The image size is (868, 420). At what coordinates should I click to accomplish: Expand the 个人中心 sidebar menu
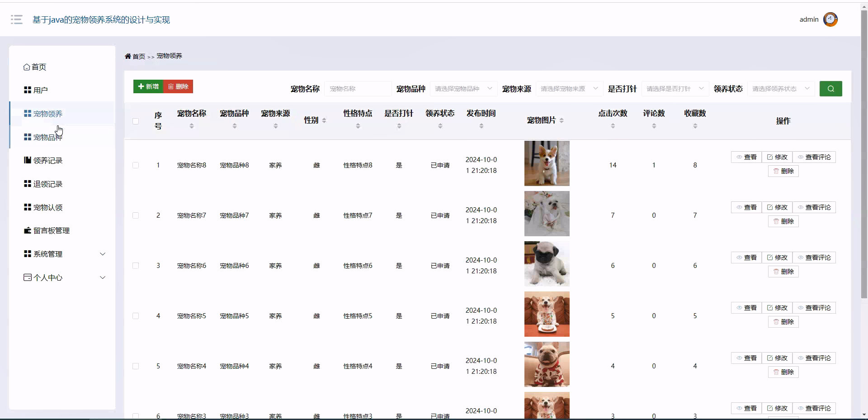pos(62,277)
